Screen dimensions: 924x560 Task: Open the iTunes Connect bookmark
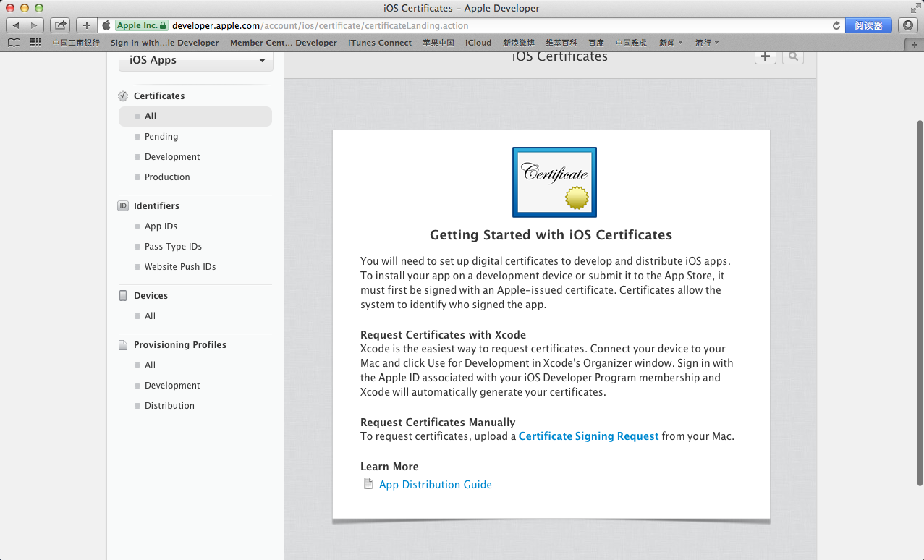tap(380, 43)
